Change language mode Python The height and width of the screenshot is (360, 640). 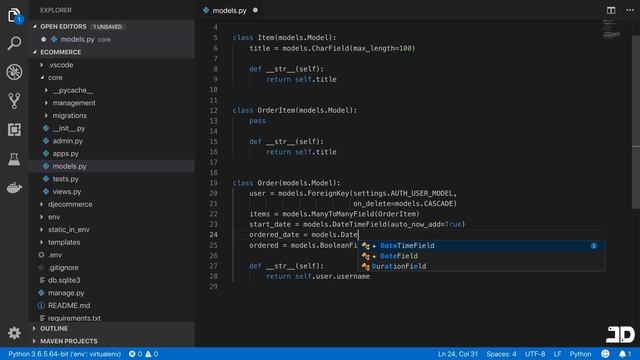tap(580, 354)
